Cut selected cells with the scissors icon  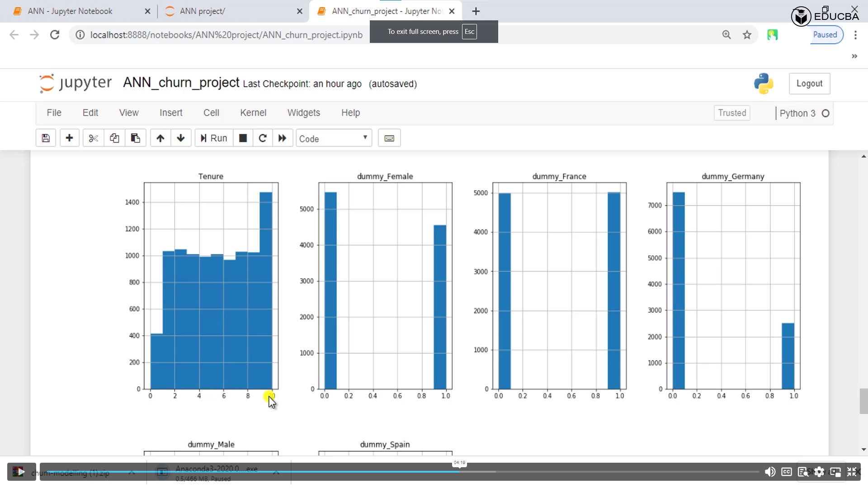[93, 138]
